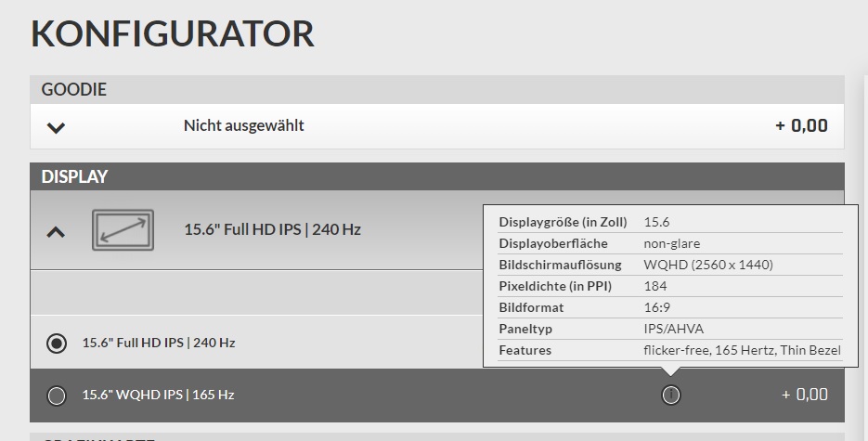Click the KONFIGURATOR heading

point(173,34)
